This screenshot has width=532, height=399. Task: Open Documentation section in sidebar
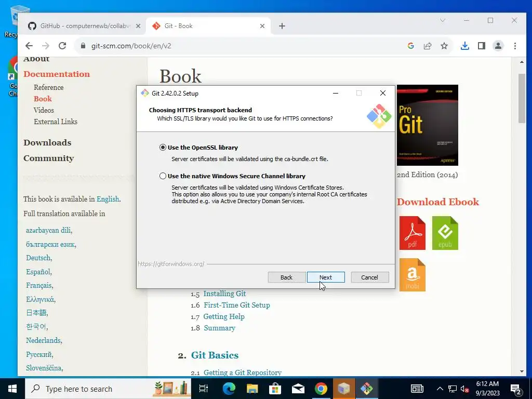(57, 74)
